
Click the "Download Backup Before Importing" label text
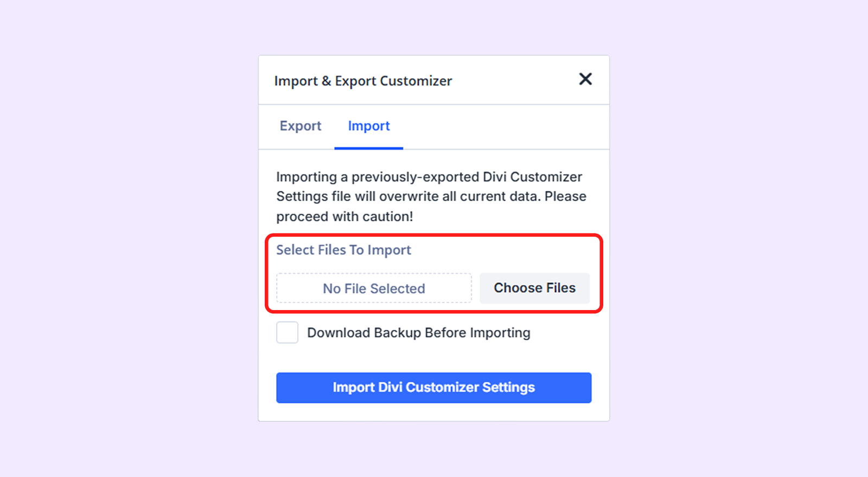pyautogui.click(x=418, y=333)
